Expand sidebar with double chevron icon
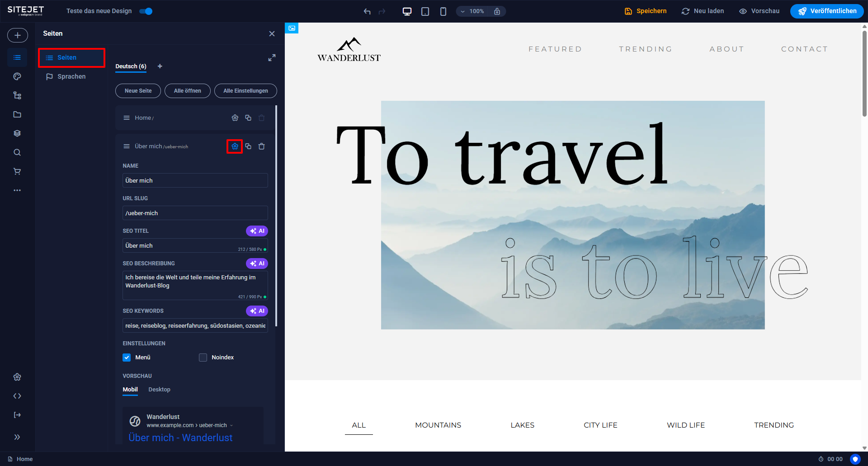 tap(17, 437)
